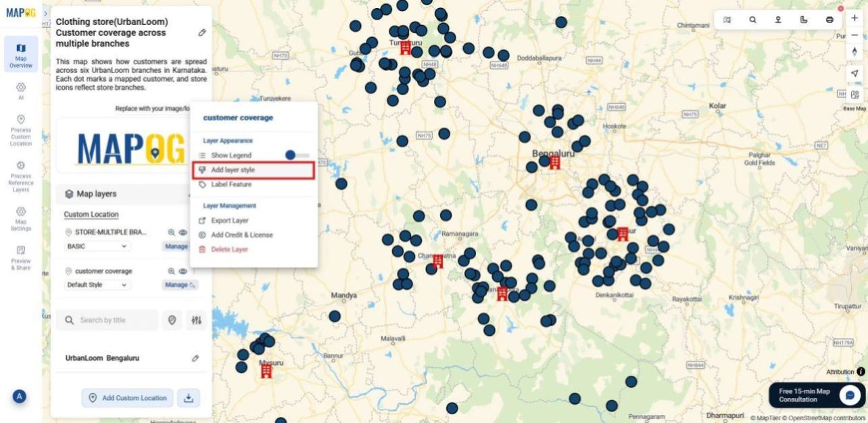Open Process Custom Location in sidebar

pyautogui.click(x=20, y=130)
